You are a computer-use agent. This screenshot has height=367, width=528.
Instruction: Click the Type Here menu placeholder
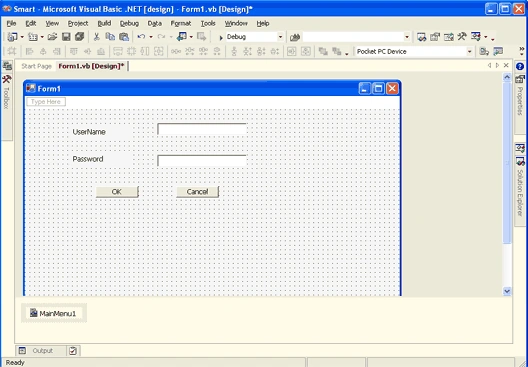click(46, 102)
